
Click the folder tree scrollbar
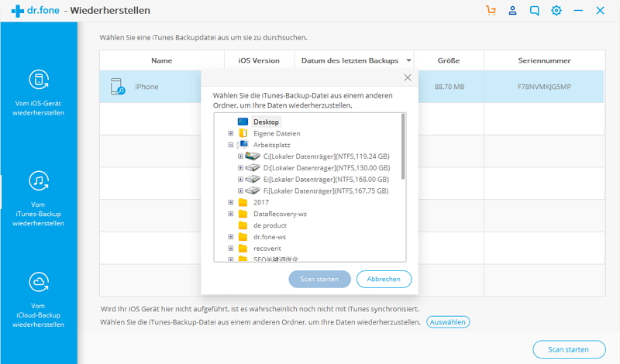[403, 146]
